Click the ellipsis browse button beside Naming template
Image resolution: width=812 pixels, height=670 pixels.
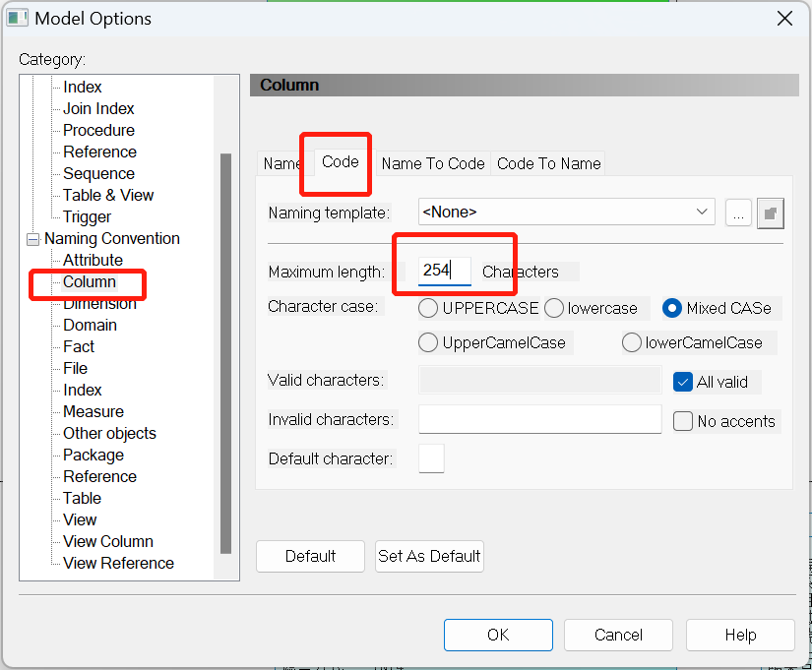tap(738, 213)
